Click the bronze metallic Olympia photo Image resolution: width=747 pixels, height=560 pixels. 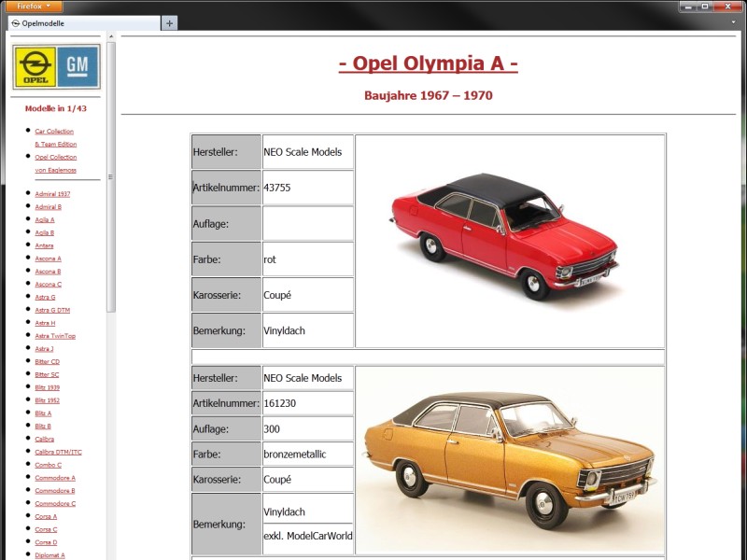[509, 459]
